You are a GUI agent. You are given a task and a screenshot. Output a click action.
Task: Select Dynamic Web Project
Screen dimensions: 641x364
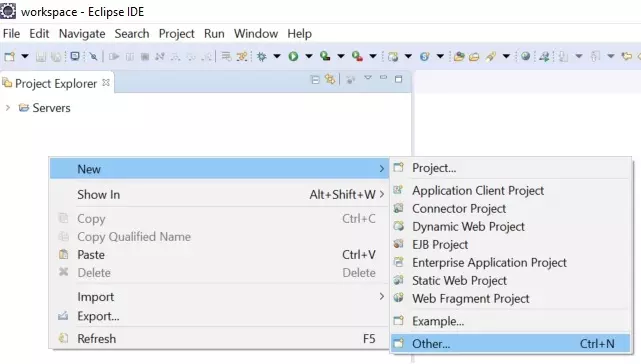click(x=510, y=227)
